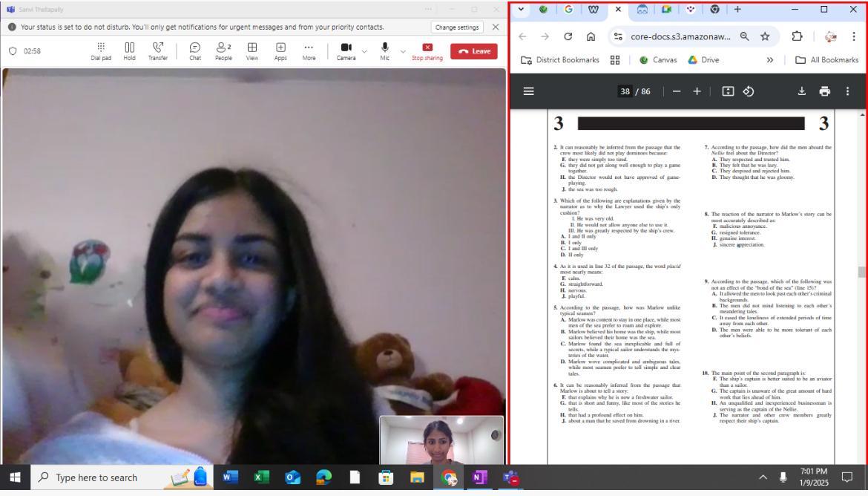This screenshot has width=868, height=496.
Task: Download the PDF document
Action: pyautogui.click(x=801, y=91)
